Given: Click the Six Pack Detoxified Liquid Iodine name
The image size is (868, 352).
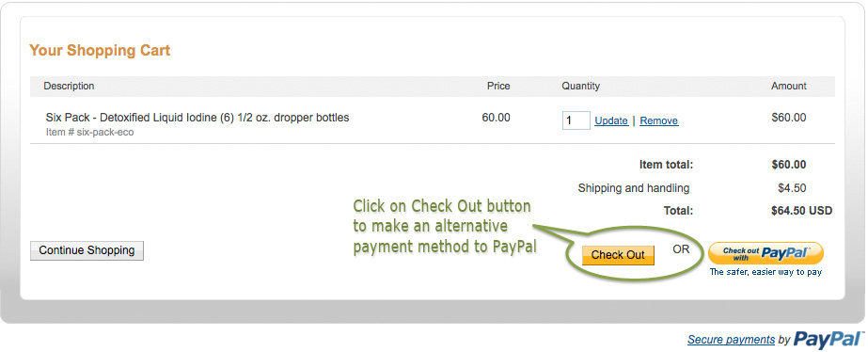Looking at the screenshot, I should [x=197, y=118].
